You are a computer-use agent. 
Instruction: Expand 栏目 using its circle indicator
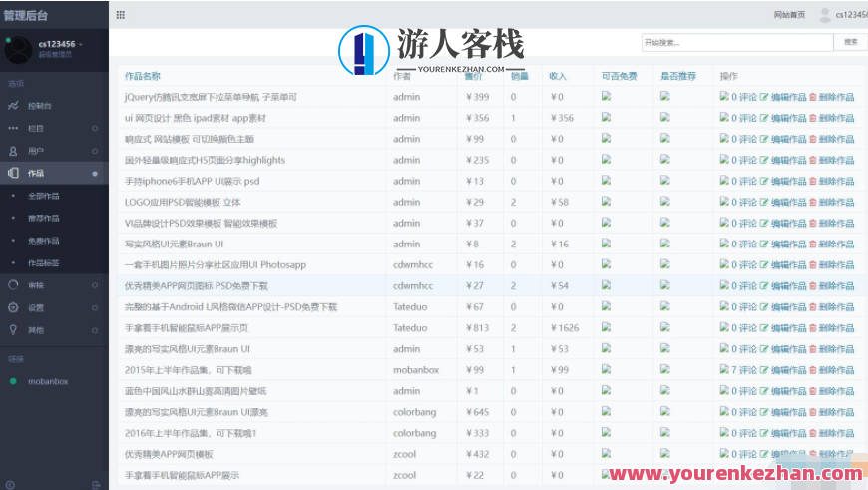(x=95, y=129)
